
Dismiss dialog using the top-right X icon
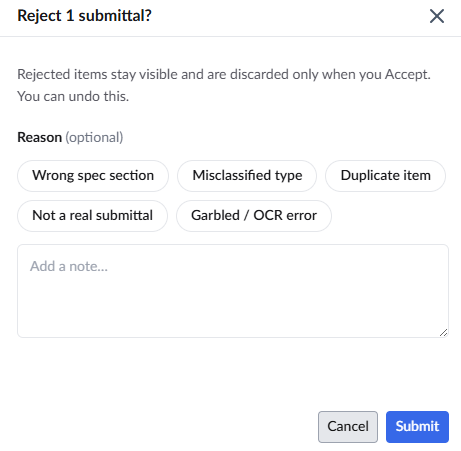pyautogui.click(x=437, y=16)
